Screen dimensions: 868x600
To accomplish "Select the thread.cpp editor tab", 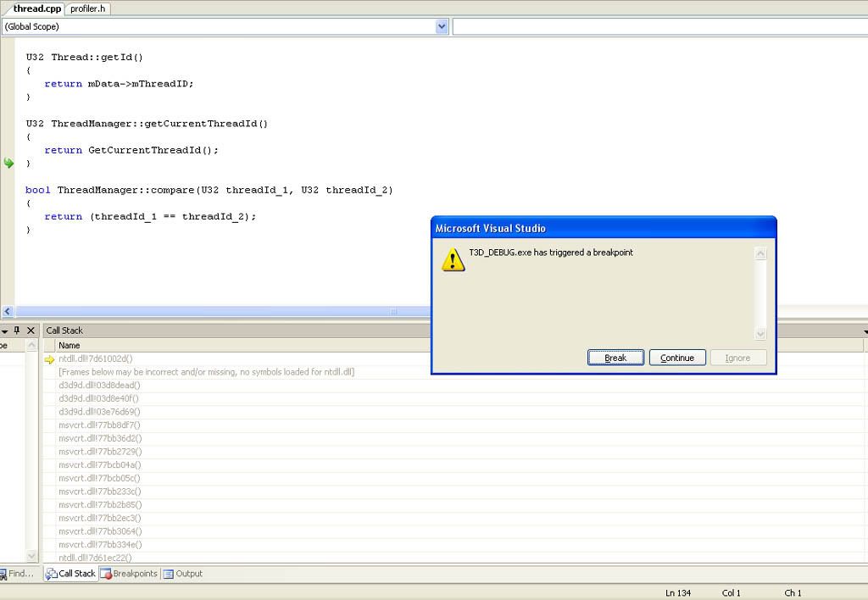I will coord(36,8).
